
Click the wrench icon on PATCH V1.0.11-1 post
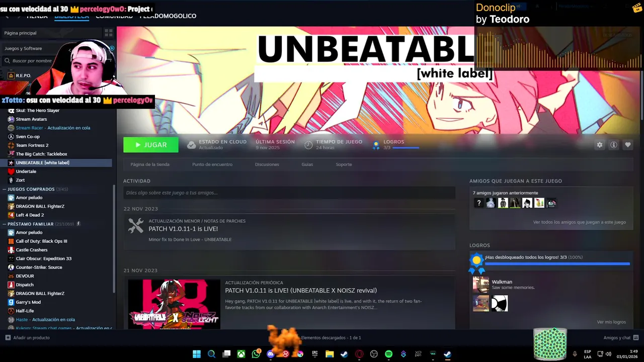pyautogui.click(x=135, y=226)
